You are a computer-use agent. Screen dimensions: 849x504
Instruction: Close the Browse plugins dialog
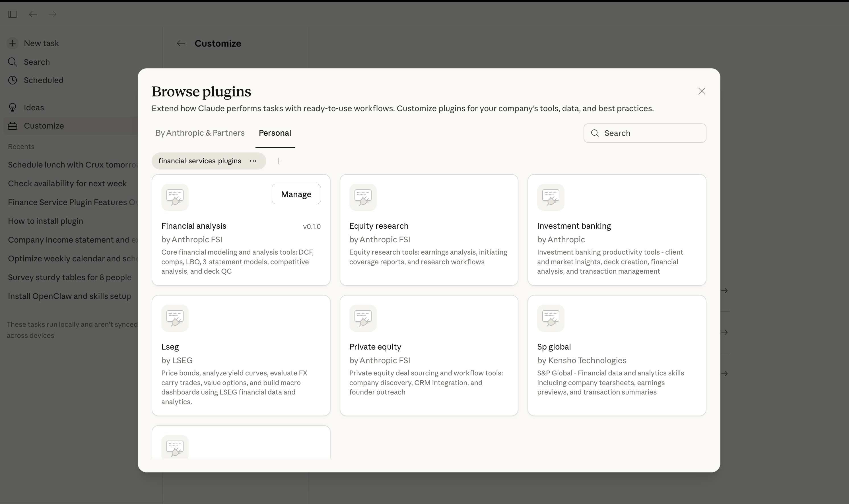tap(701, 91)
